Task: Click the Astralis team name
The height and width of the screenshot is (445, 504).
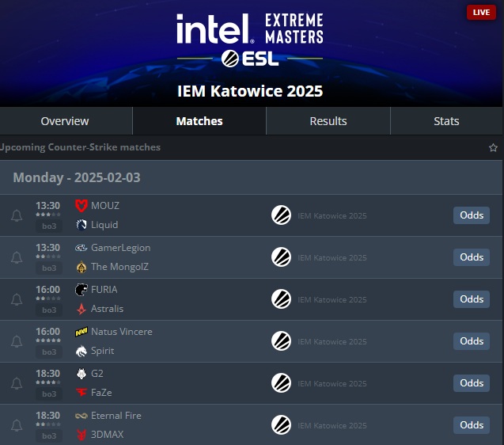Action: tap(107, 309)
